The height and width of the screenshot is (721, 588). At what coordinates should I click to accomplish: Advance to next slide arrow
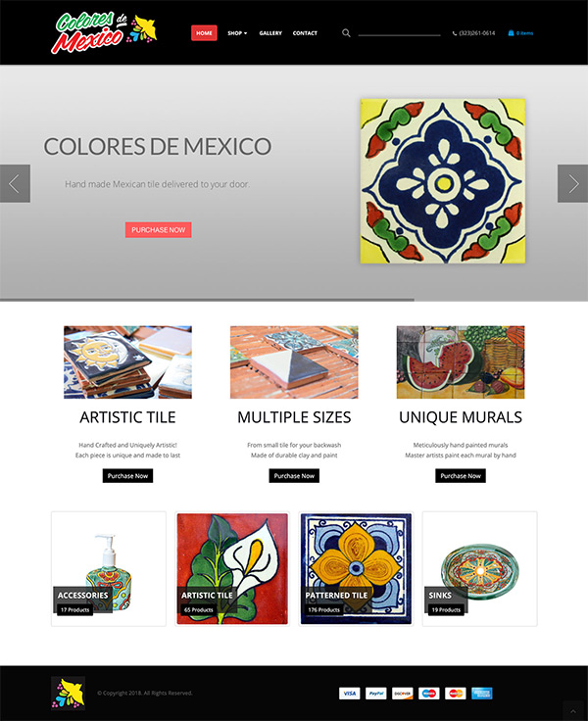tap(573, 183)
